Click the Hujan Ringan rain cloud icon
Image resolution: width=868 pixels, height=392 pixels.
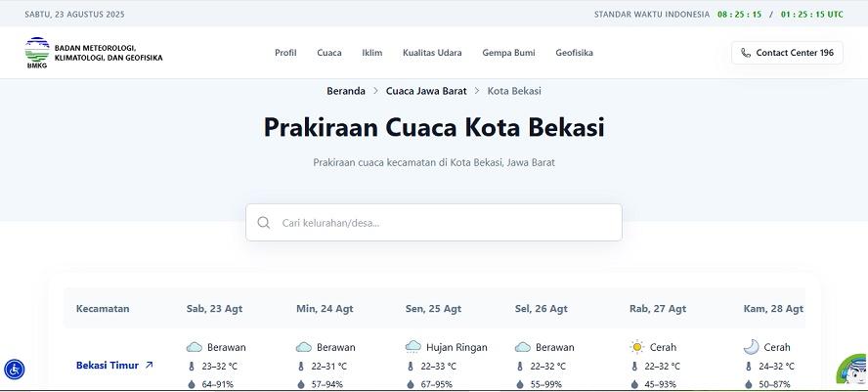(413, 347)
